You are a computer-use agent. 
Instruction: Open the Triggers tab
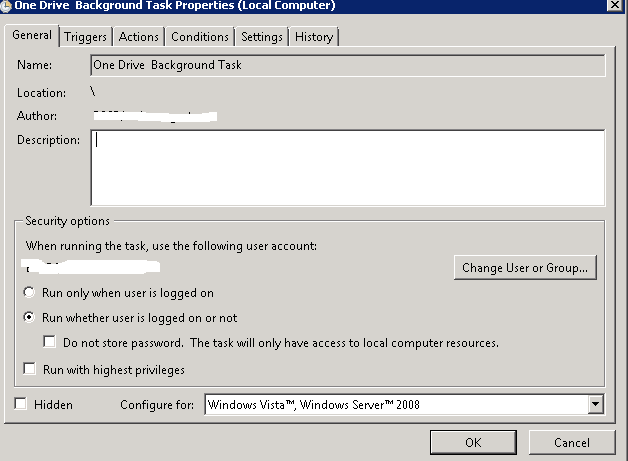coord(85,37)
